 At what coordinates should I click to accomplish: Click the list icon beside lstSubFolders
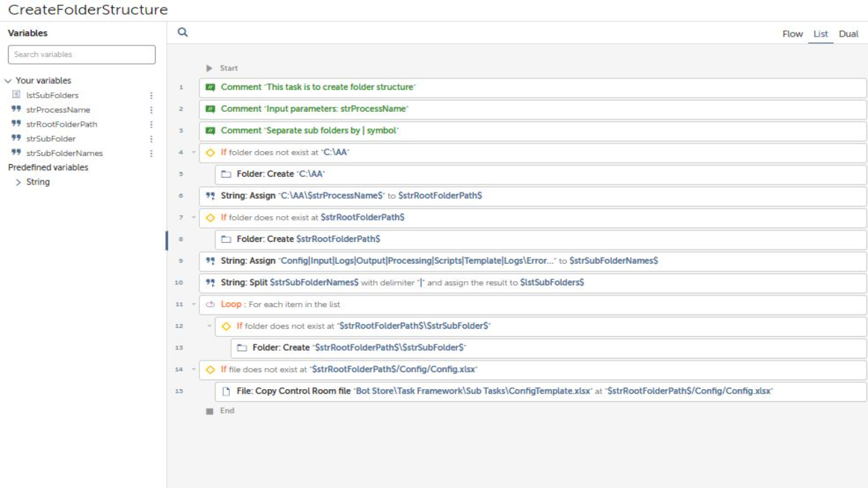(x=16, y=95)
